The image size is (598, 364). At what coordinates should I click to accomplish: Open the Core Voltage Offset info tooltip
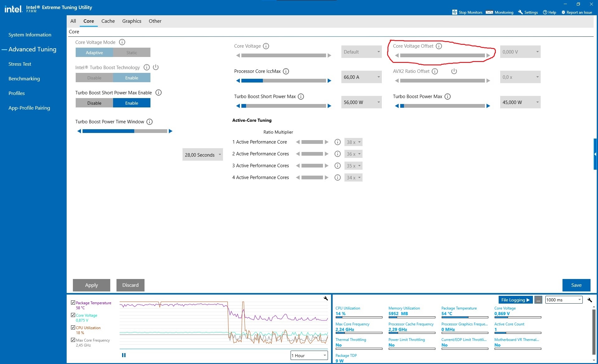pos(439,46)
